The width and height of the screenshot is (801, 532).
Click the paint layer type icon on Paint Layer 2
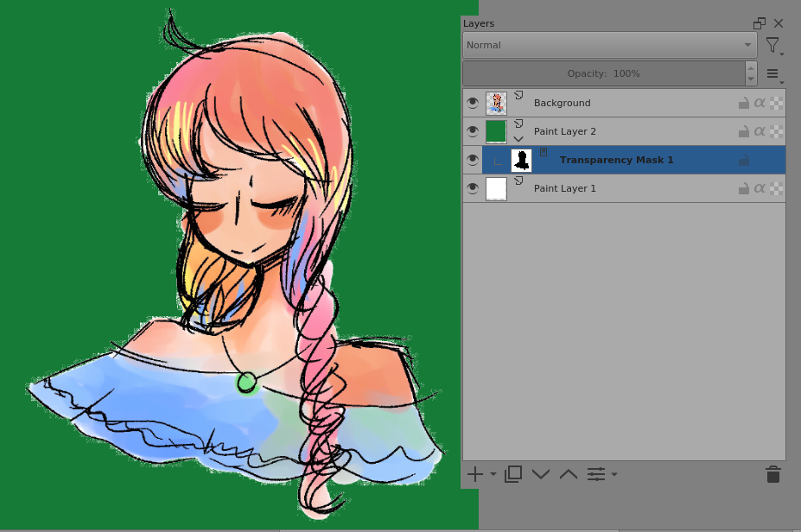coord(518,123)
